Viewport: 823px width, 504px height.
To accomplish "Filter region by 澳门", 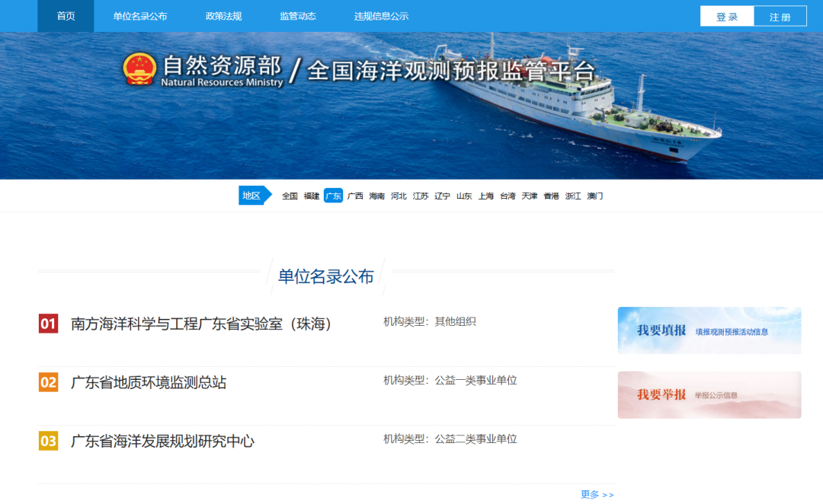I will [x=594, y=196].
